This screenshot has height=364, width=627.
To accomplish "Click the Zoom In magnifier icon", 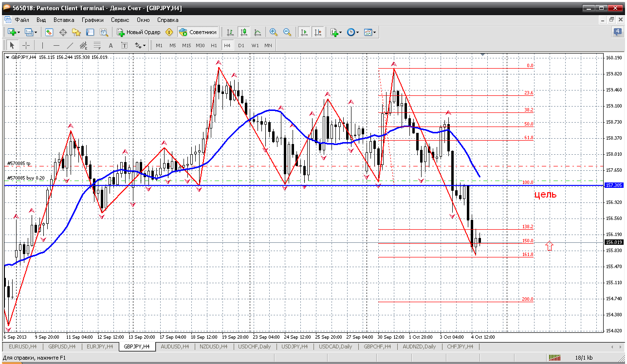I will coord(274,32).
